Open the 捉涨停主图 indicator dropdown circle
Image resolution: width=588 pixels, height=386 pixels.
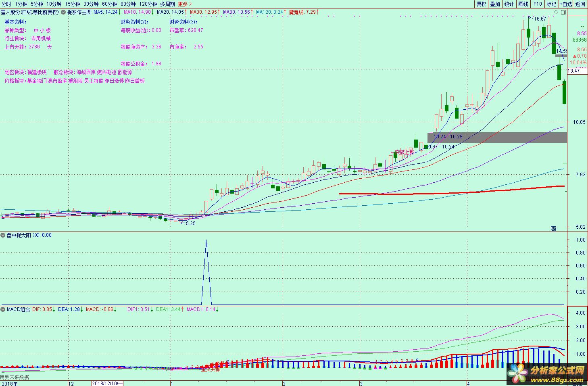coord(63,12)
